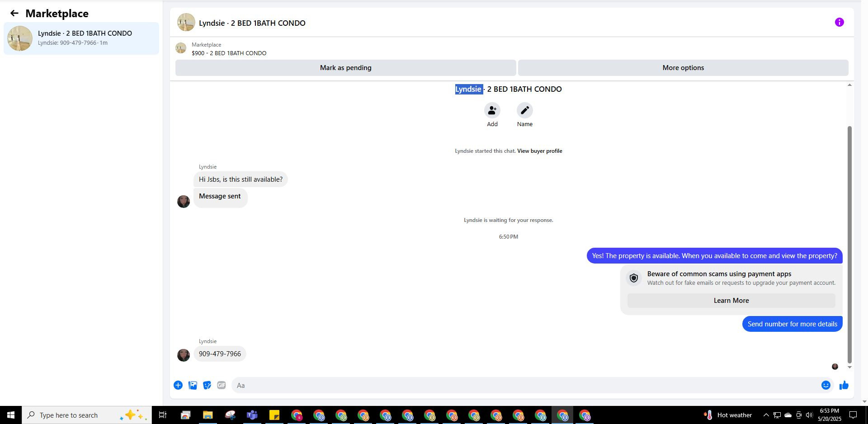Choose a GIF icon
Screen dimensions: 868x424
point(221,385)
